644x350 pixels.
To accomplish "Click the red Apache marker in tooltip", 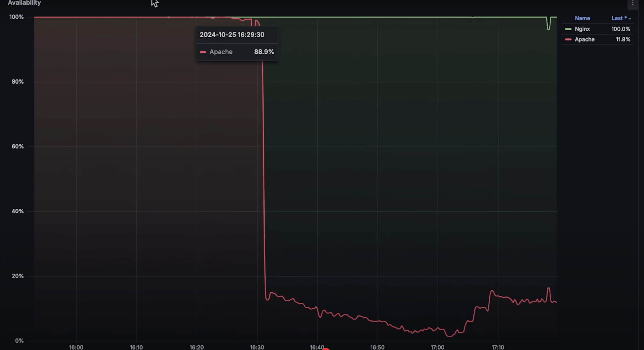I will pyautogui.click(x=203, y=52).
